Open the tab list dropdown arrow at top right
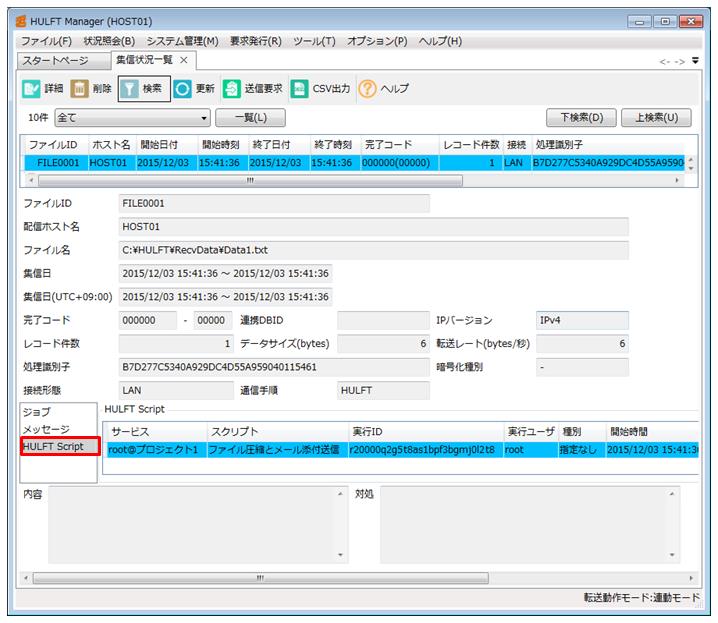This screenshot has width=718, height=623. pos(695,61)
